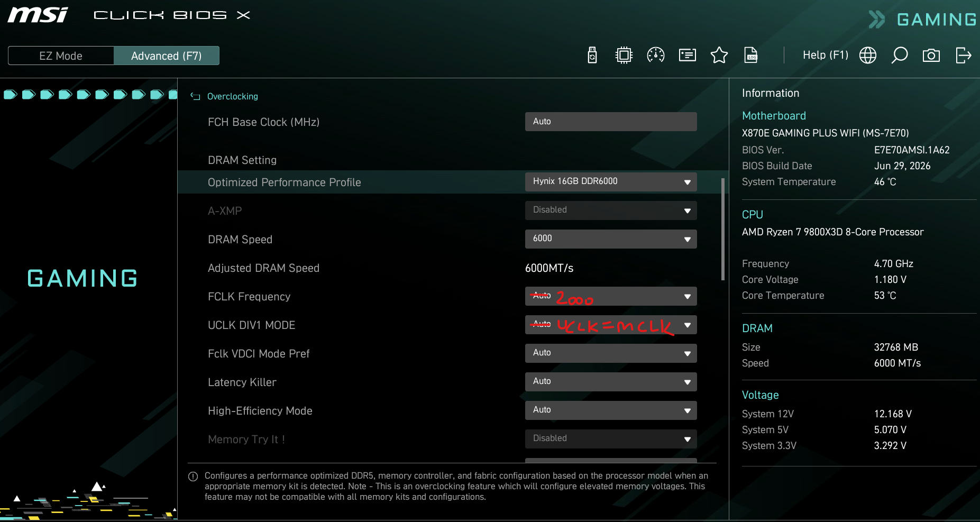Select the Optimized Performance Profile row label
The width and height of the screenshot is (980, 522).
click(285, 182)
